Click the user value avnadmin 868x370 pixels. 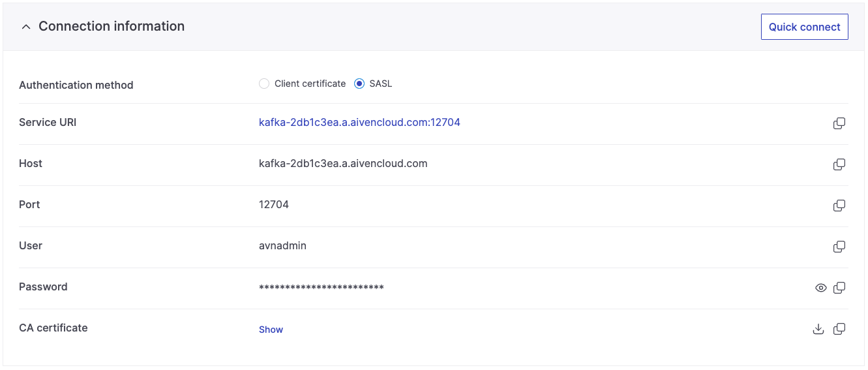pyautogui.click(x=282, y=245)
